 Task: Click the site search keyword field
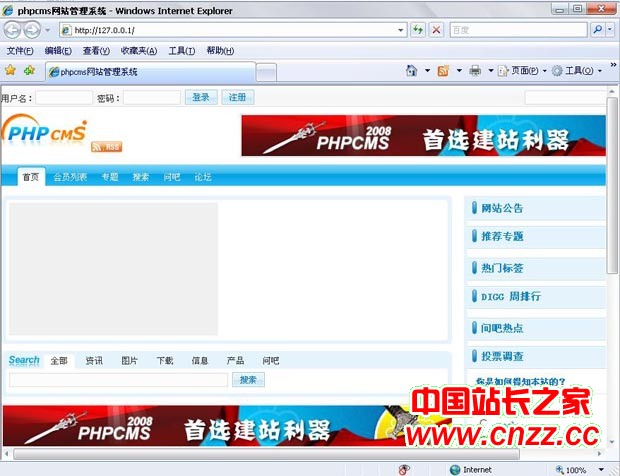[x=119, y=380]
